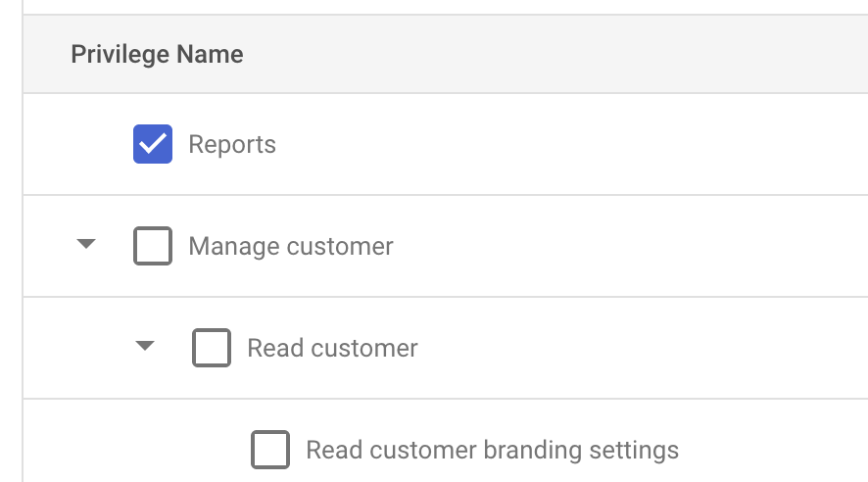The width and height of the screenshot is (868, 482).
Task: Click the unchecked box icon before Read customer
Action: 212,348
